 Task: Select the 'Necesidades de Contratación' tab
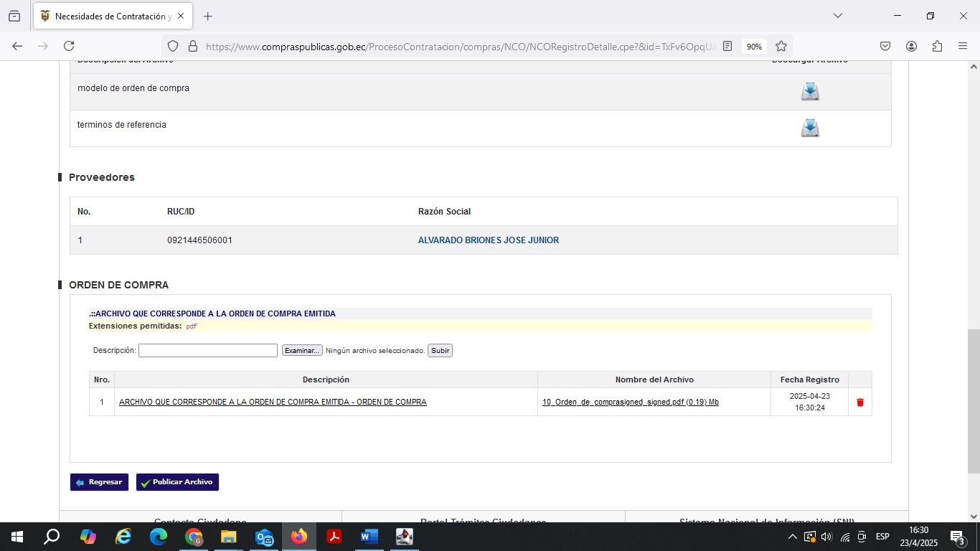[108, 16]
